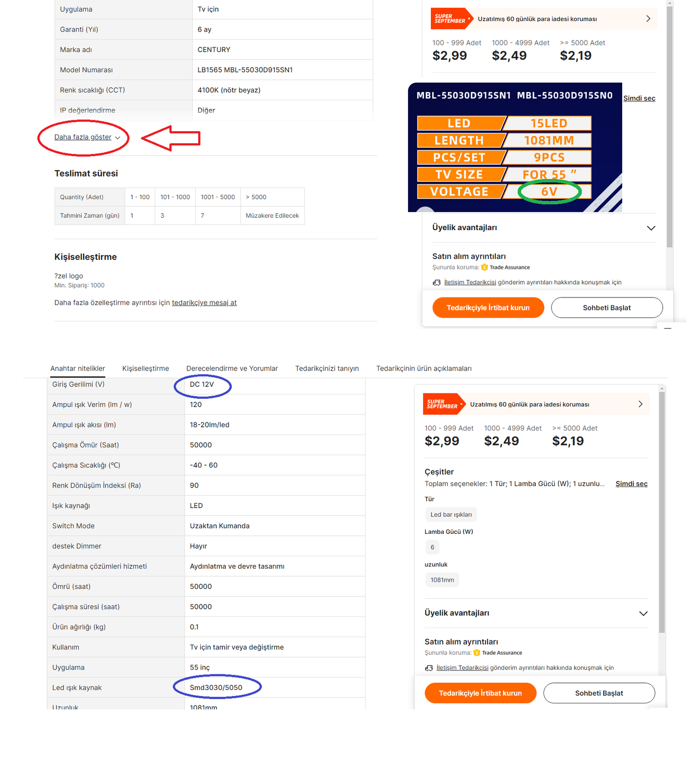This screenshot has width=700, height=764.
Task: Click the 'DC 12V' input voltage value
Action: (x=202, y=384)
